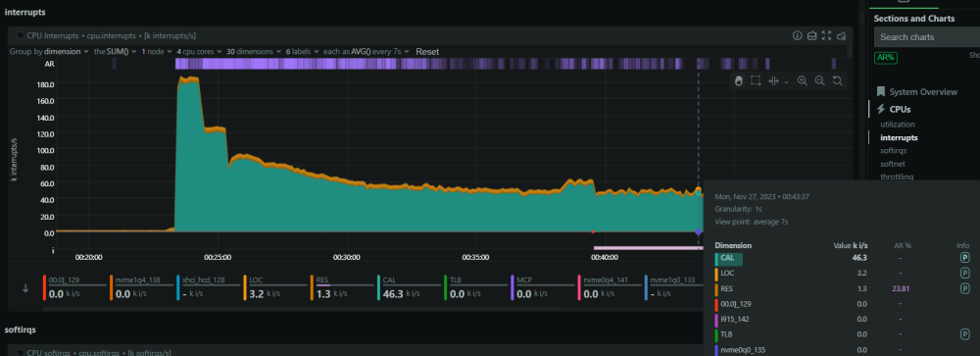Screen dimensions: 980x356
Task: Activate the area selection tool
Action: (x=756, y=80)
